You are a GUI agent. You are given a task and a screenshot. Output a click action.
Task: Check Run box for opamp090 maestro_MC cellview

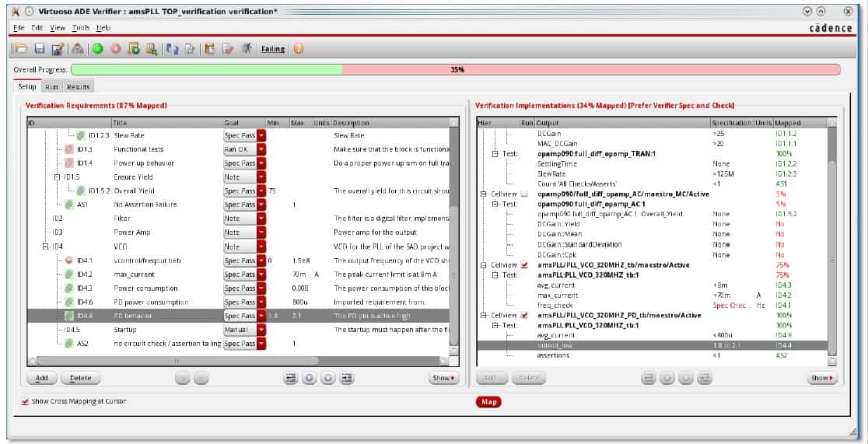(524, 194)
